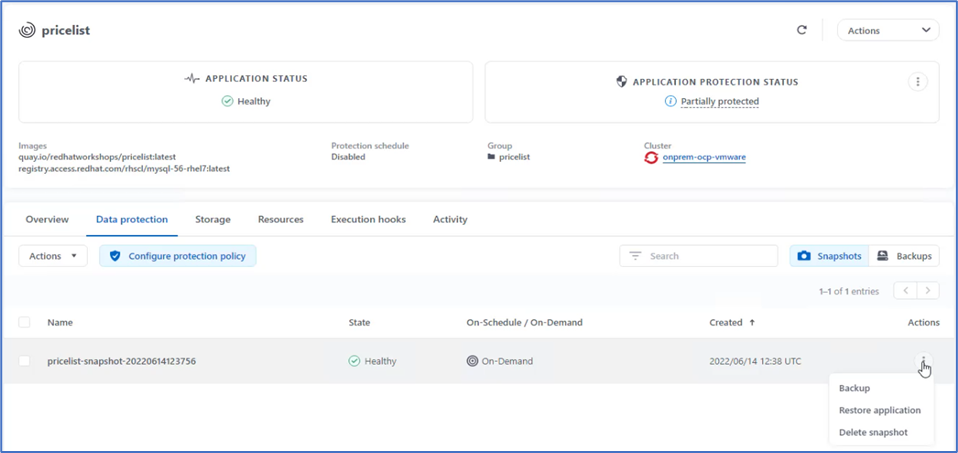Click the pricelist app logo icon
Screen dimensions: 958x453
(27, 30)
